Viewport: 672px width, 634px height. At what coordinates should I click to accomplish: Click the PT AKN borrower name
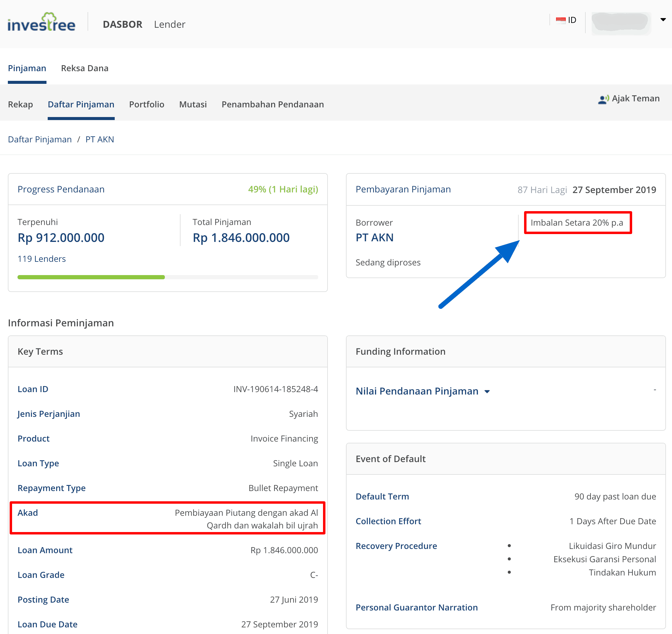point(374,238)
